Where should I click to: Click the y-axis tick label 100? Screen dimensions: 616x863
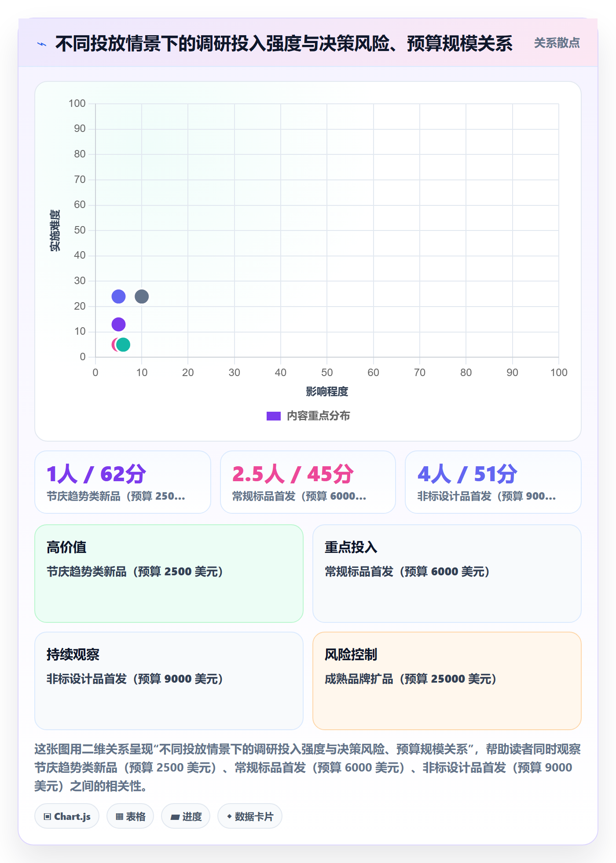pyautogui.click(x=77, y=103)
